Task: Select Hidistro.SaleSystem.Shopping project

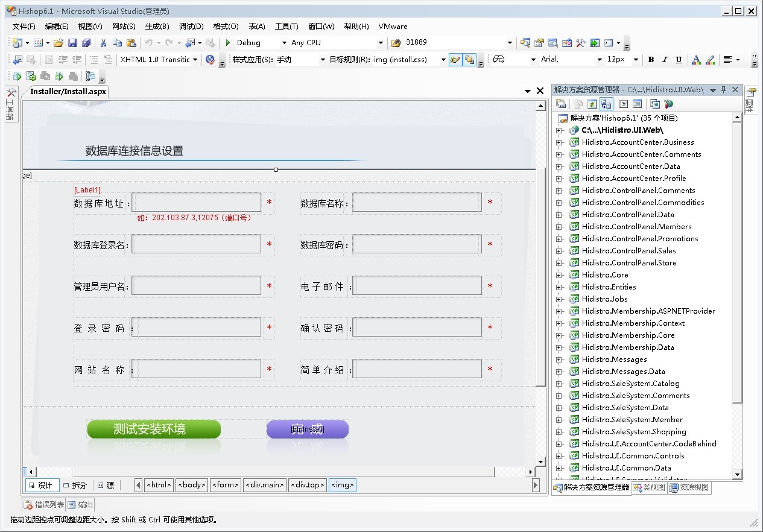Action: (x=634, y=432)
